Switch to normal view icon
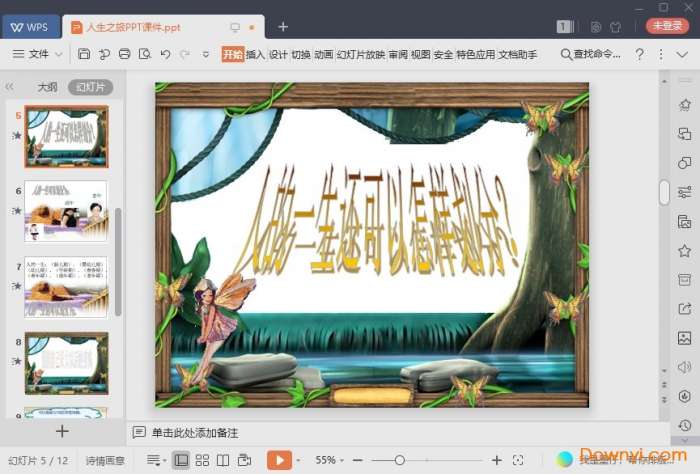Viewport: 700px width, 474px height. [x=181, y=460]
